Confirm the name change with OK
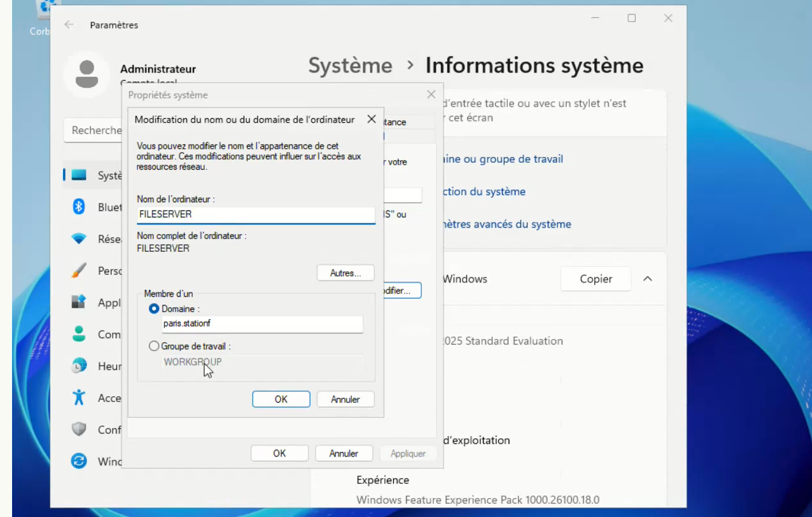 click(x=281, y=399)
